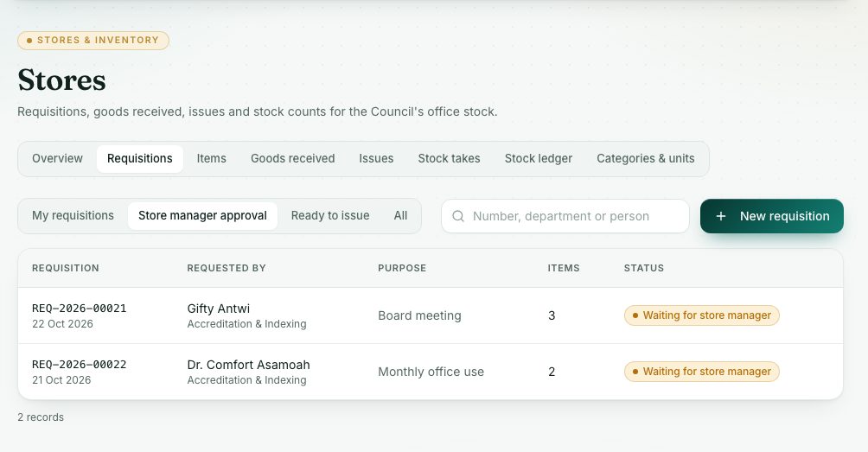Image resolution: width=868 pixels, height=452 pixels.
Task: Open the Overview tab
Action: (57, 159)
